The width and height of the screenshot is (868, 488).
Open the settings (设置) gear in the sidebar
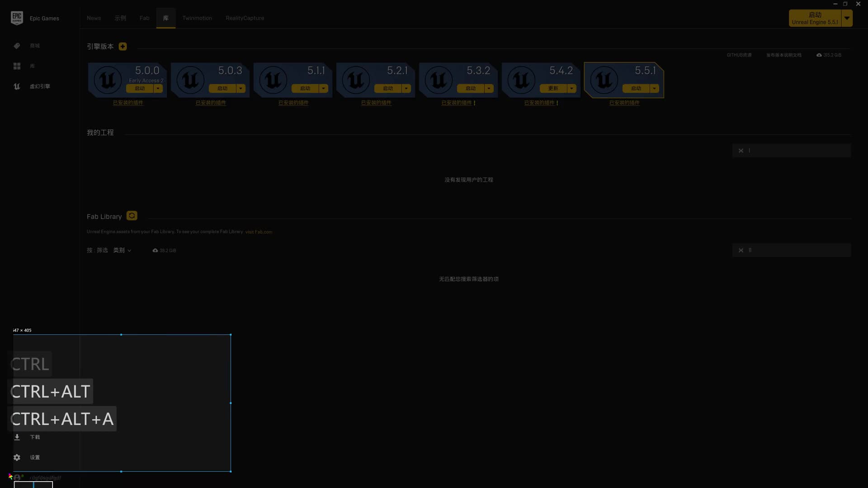click(x=17, y=457)
